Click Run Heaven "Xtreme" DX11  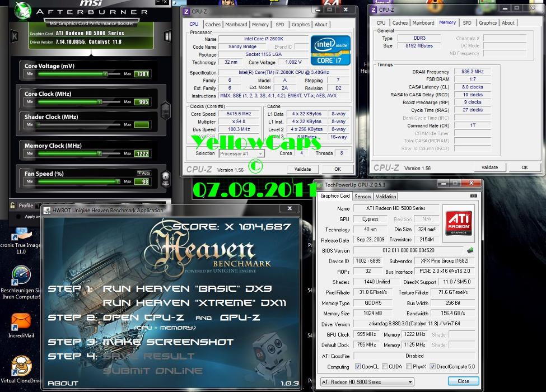[x=194, y=303]
